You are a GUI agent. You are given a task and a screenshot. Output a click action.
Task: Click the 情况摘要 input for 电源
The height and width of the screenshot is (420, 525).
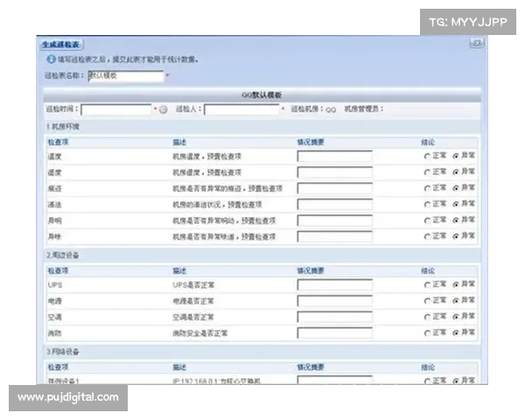(x=335, y=301)
